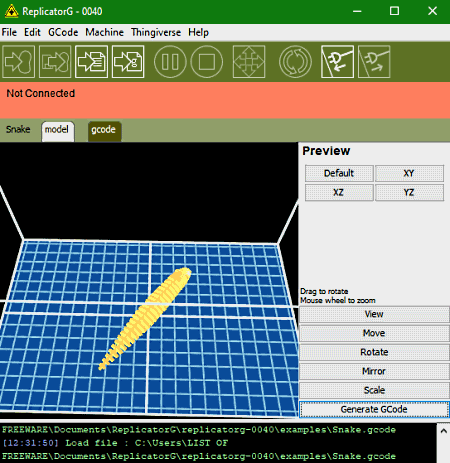The height and width of the screenshot is (463, 450).
Task: Open the Help menu
Action: (198, 32)
